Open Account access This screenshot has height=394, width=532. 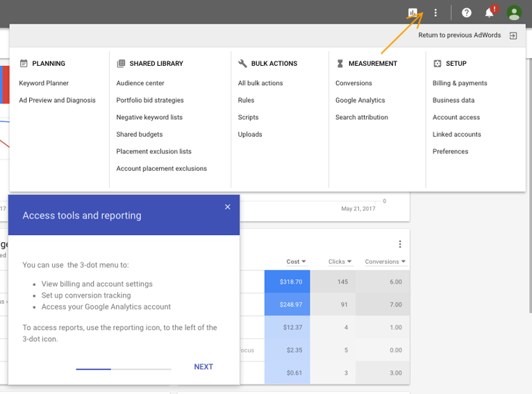pos(456,117)
